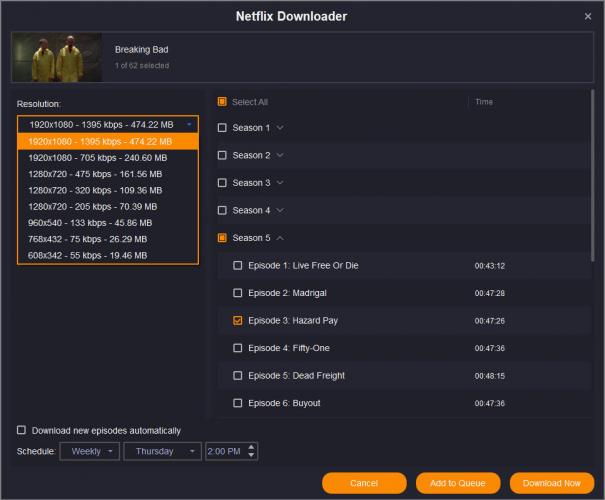The width and height of the screenshot is (605, 500).
Task: Choose 1280x720 - 320 kbps - 109.36 MB option
Action: click(108, 190)
